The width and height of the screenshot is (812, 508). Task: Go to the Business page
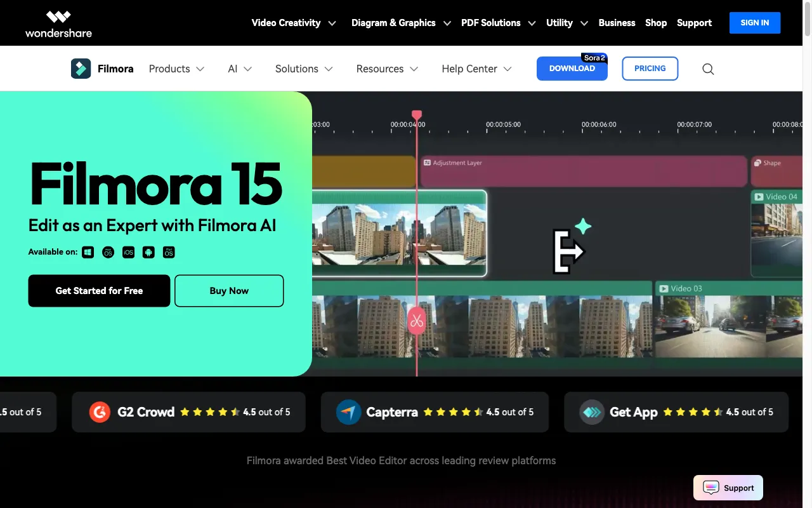tap(617, 23)
